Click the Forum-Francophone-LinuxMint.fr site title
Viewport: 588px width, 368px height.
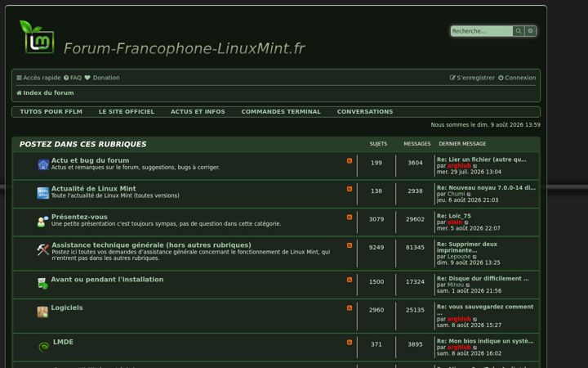coord(184,48)
